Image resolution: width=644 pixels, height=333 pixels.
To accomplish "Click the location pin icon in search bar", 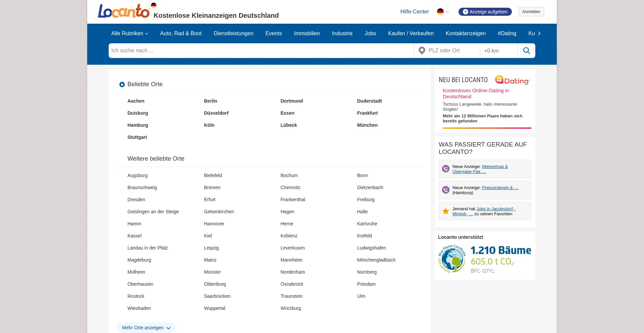I will pyautogui.click(x=422, y=51).
